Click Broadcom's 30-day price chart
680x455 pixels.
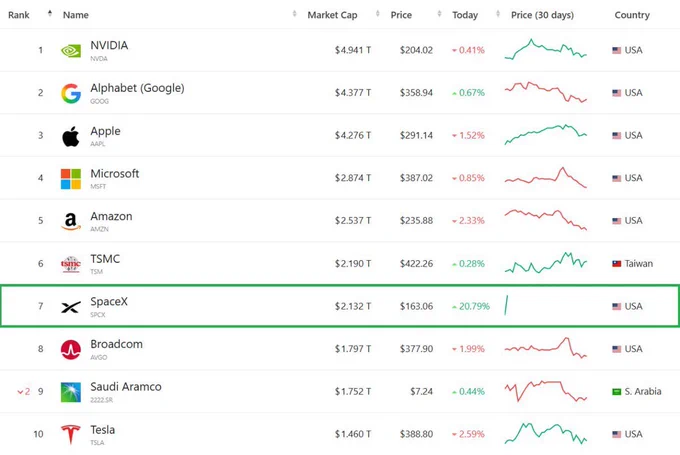546,347
